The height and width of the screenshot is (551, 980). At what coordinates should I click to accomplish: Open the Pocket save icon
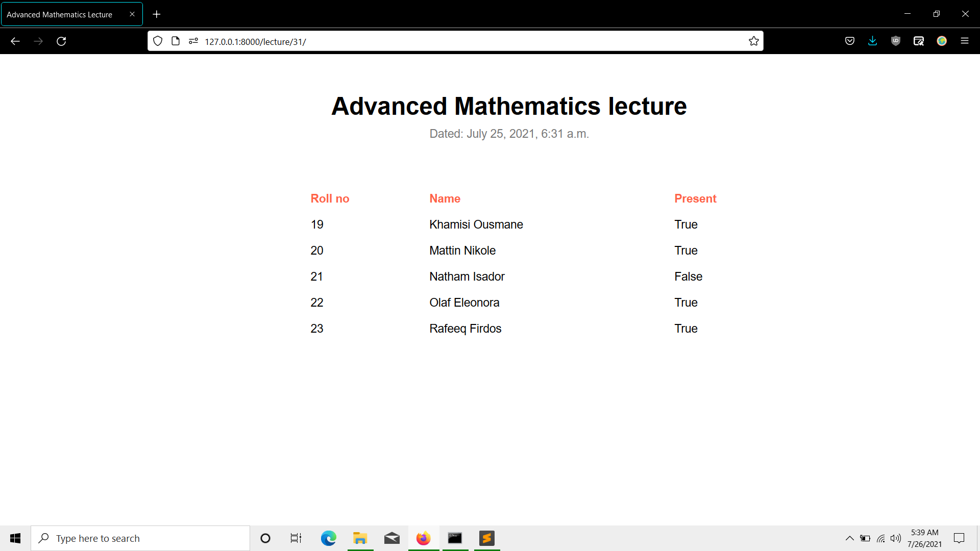[x=850, y=41]
